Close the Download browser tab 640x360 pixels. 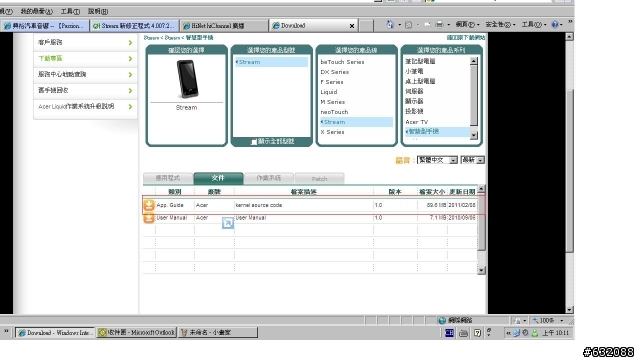tap(352, 26)
